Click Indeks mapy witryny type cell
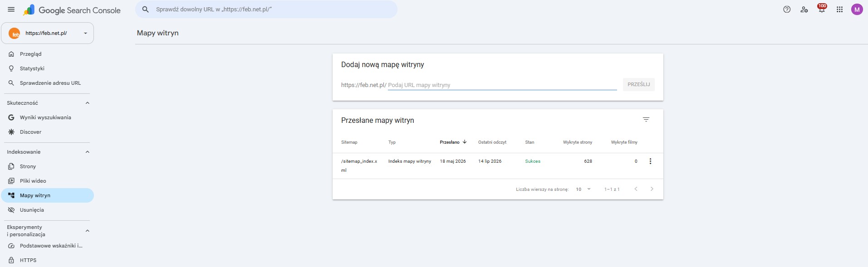The image size is (868, 267). [410, 161]
